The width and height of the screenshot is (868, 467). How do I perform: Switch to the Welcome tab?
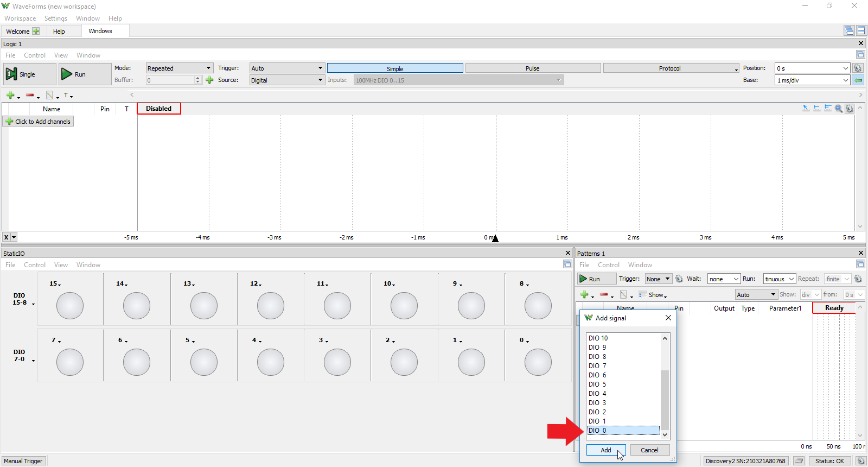(18, 31)
